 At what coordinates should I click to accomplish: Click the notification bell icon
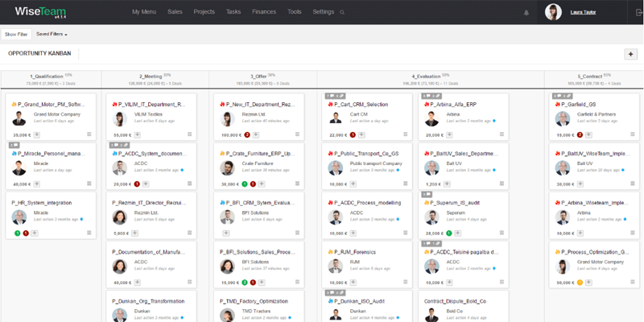[x=526, y=13]
